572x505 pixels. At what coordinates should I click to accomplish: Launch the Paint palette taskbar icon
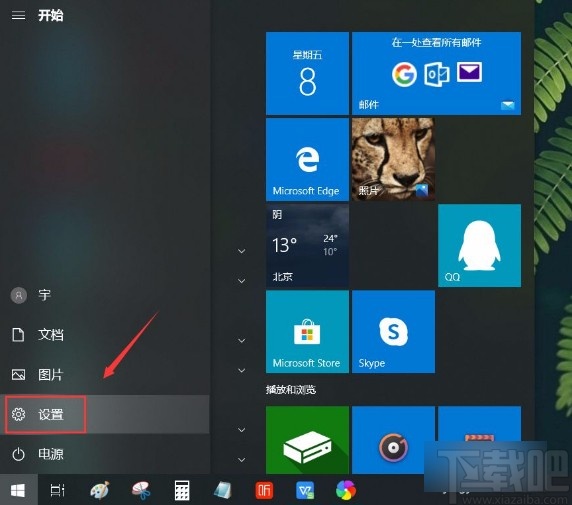coord(100,490)
